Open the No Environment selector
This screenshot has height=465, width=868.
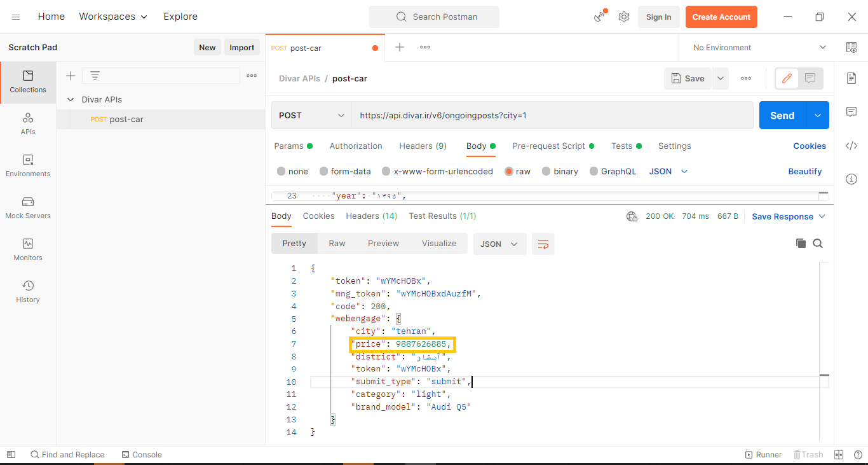click(759, 47)
